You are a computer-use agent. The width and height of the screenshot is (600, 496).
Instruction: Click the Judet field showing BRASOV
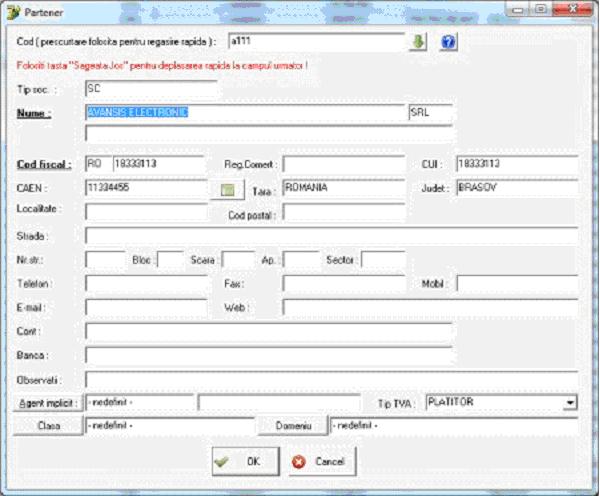516,187
